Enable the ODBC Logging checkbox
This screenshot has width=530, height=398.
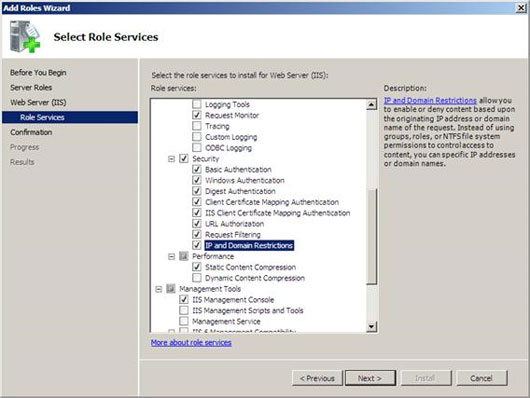point(196,147)
